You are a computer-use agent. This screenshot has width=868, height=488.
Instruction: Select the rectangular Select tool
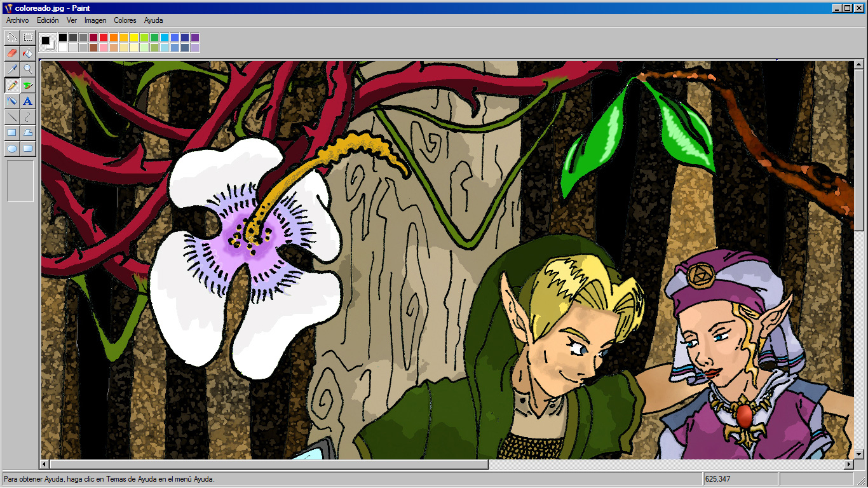27,37
